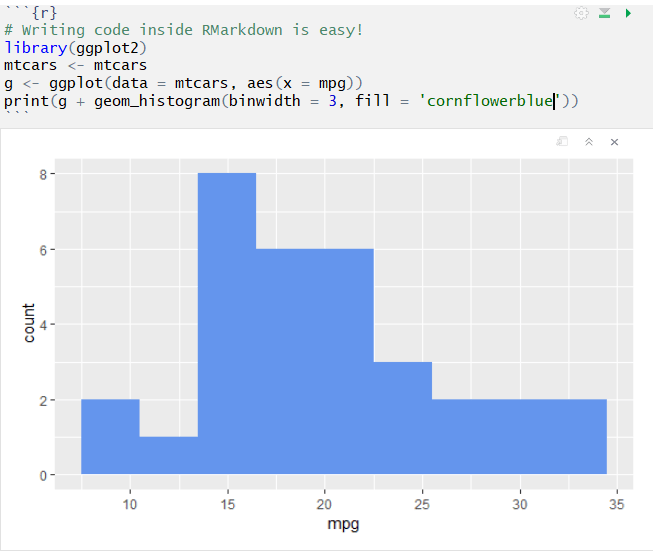Viewport: 653px width, 556px height.
Task: Run all chunks above icon
Action: [x=604, y=13]
